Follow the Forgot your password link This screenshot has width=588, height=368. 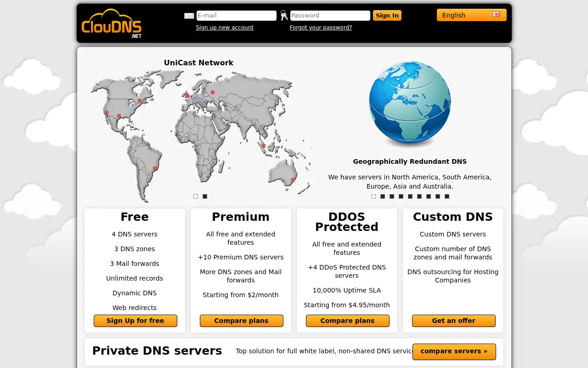pyautogui.click(x=321, y=28)
